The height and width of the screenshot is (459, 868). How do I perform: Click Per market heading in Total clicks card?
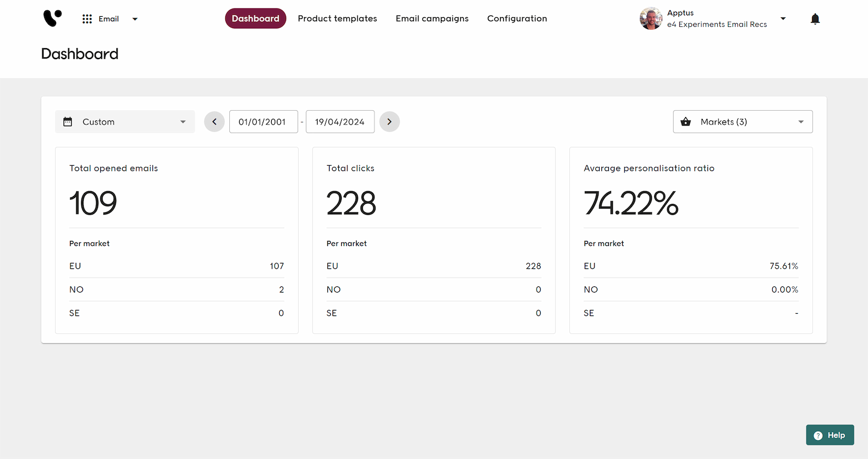pyautogui.click(x=347, y=243)
